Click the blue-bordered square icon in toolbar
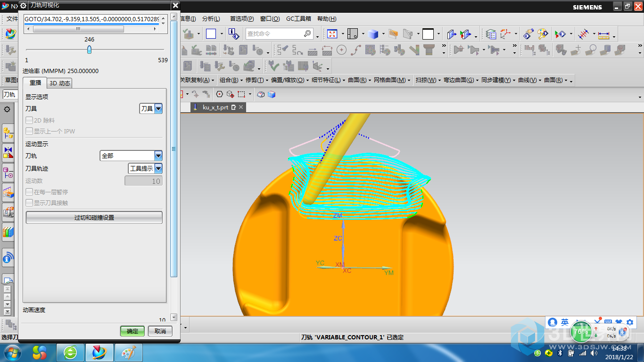 click(x=211, y=34)
